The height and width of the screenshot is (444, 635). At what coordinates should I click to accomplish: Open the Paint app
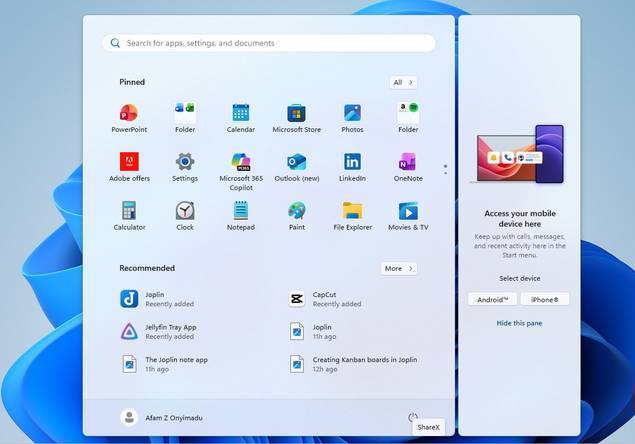296,216
